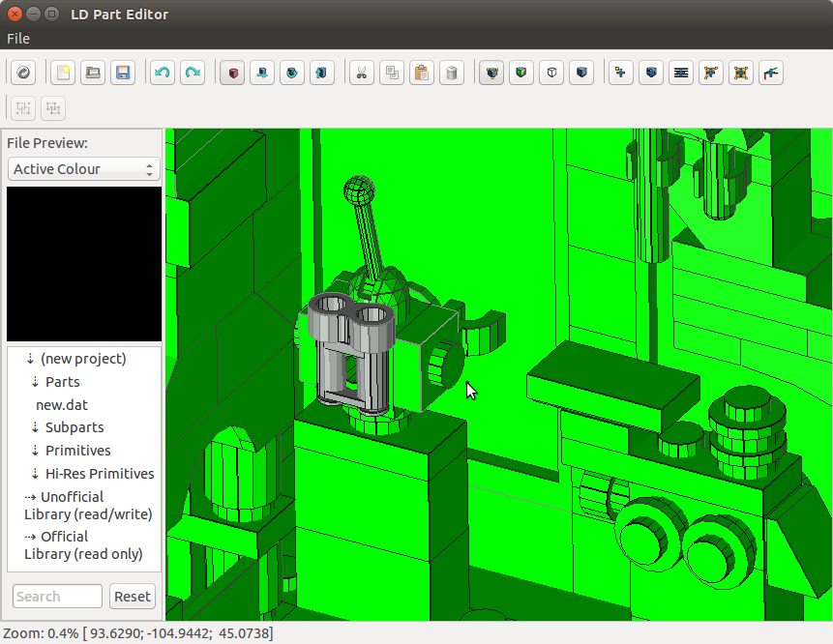
Task: Open the File menu
Action: 18,39
